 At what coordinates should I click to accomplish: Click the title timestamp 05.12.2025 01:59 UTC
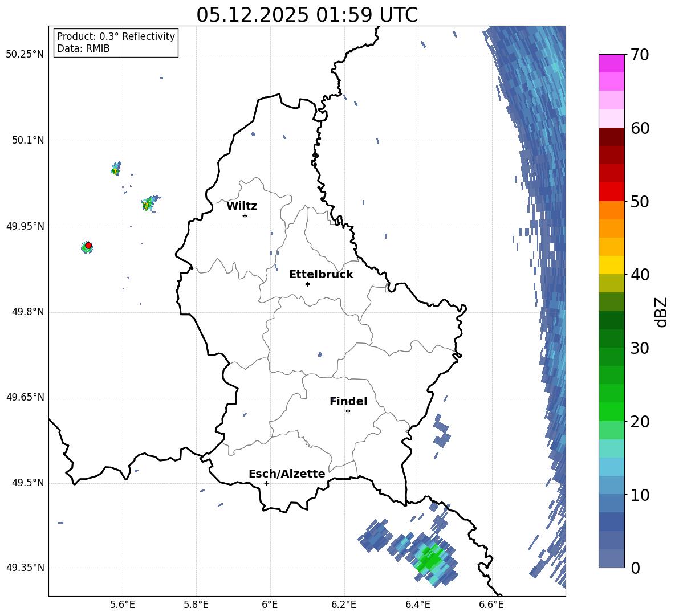pos(307,15)
